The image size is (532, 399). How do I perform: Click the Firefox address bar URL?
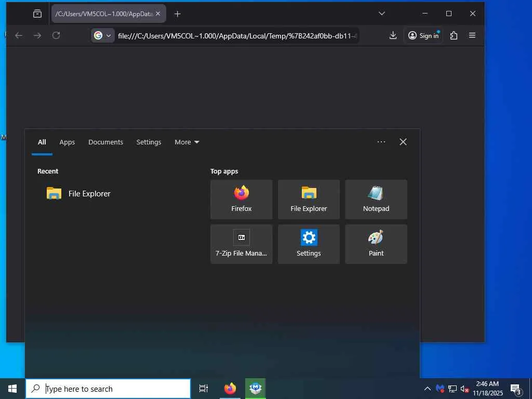(x=236, y=36)
